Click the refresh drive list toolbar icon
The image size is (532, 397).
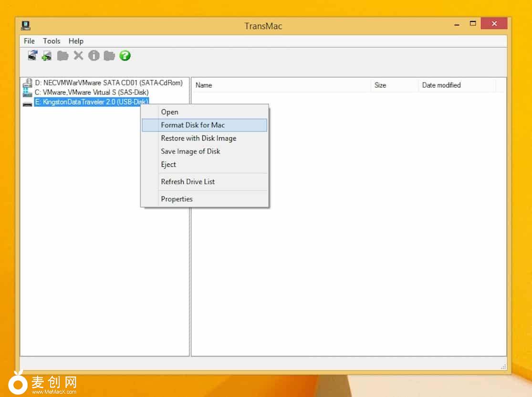[32, 56]
